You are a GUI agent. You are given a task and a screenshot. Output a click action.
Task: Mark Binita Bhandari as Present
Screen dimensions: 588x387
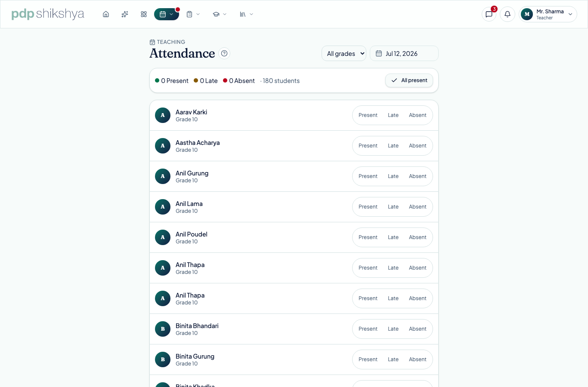coord(368,329)
